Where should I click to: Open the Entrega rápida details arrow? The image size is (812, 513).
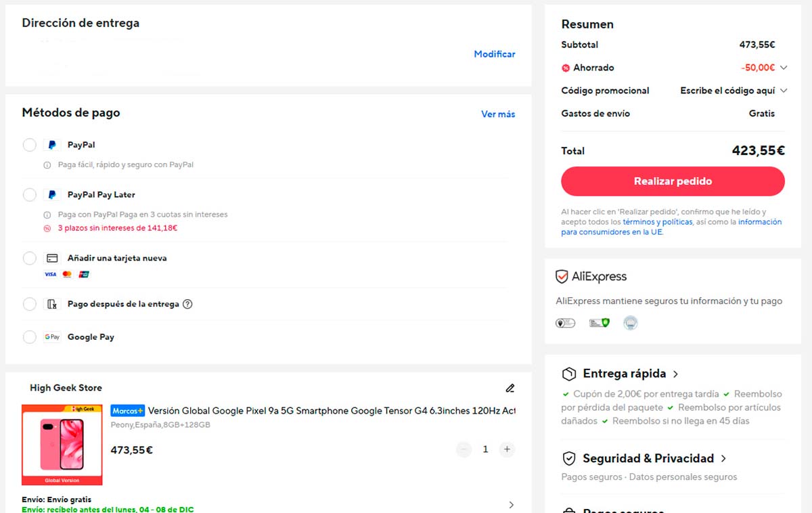(675, 374)
